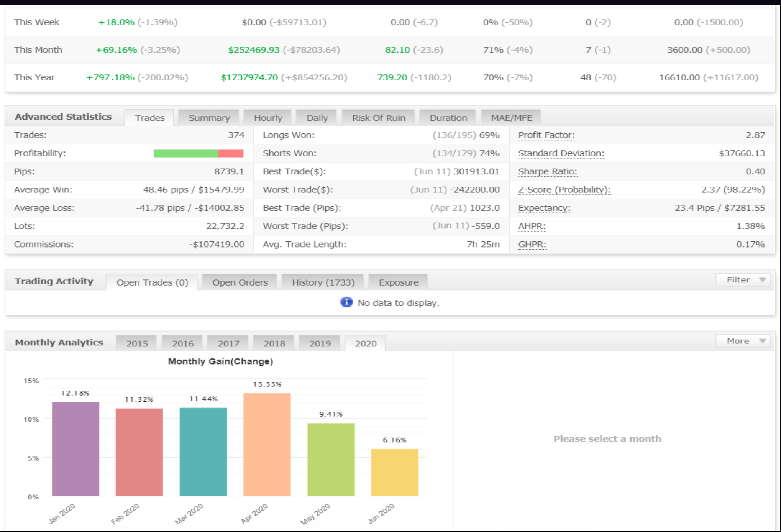The image size is (781, 532).
Task: Open the History (1733) trading activity tab
Action: 323,282
